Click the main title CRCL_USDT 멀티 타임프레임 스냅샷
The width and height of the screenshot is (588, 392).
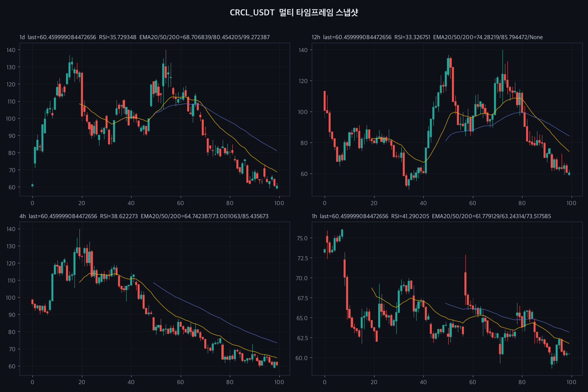294,12
